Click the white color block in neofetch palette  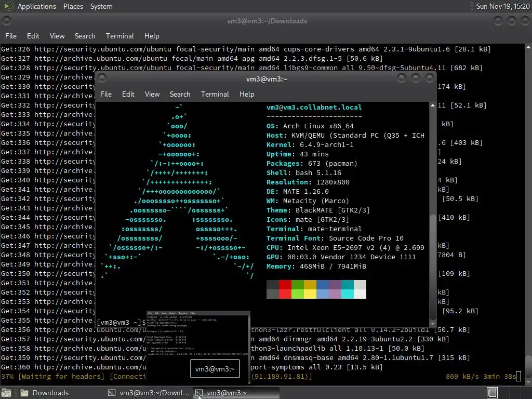360,294
